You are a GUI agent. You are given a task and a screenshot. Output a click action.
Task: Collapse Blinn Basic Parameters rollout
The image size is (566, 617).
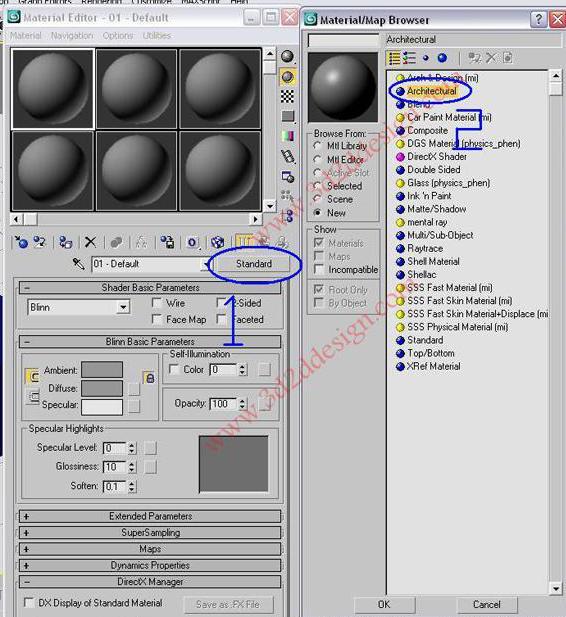coord(150,342)
